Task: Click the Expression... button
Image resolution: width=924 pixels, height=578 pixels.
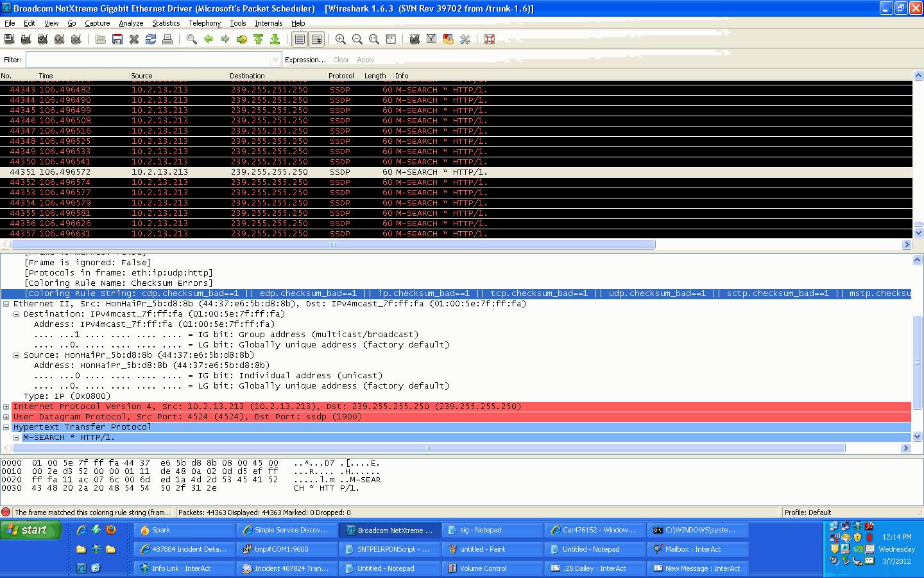Action: pyautogui.click(x=305, y=60)
